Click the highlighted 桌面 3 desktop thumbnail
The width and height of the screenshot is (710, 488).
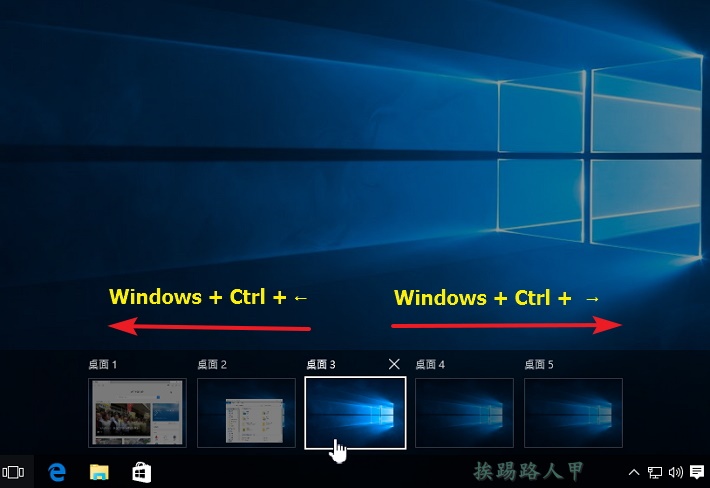click(x=355, y=412)
